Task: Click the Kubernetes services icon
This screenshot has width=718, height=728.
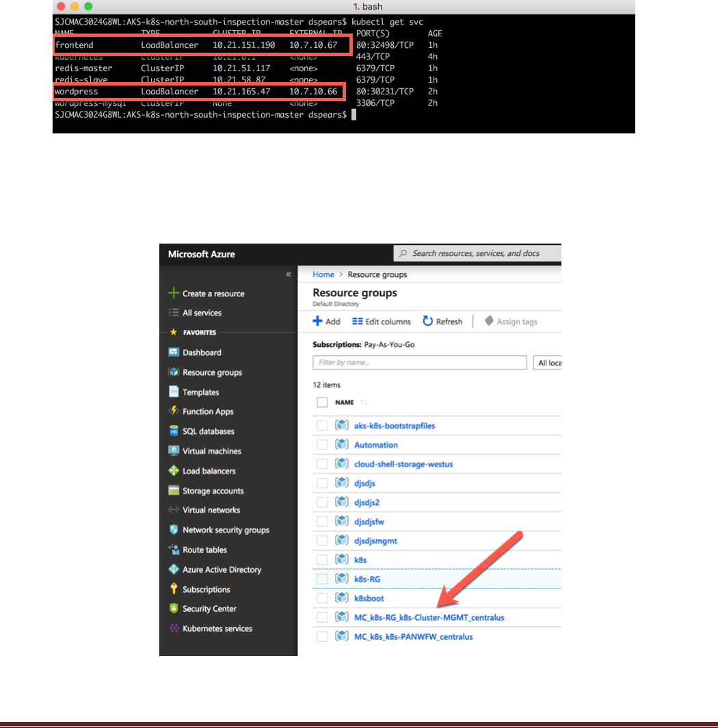Action: tap(174, 628)
